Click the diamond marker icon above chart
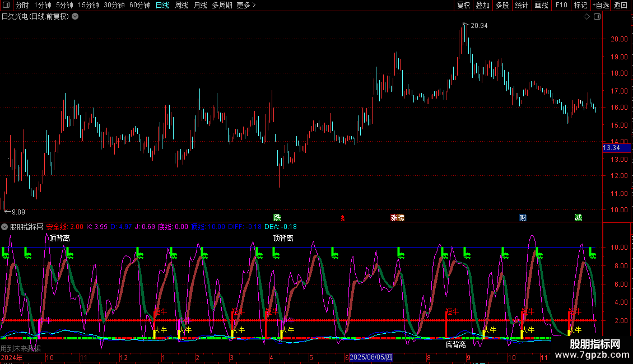This screenshot has width=633, height=364. pyautogui.click(x=587, y=17)
